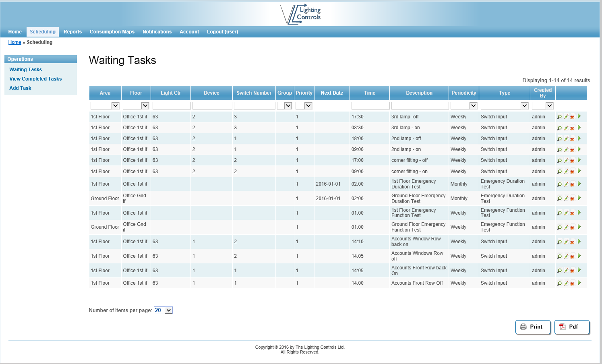This screenshot has width=602, height=364.
Task: Sort the table by Next Date
Action: point(332,93)
